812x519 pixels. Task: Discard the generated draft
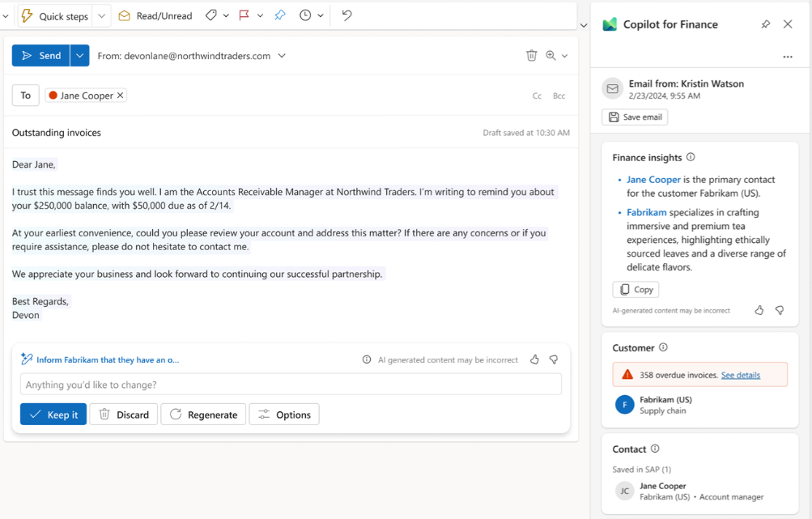click(x=123, y=415)
